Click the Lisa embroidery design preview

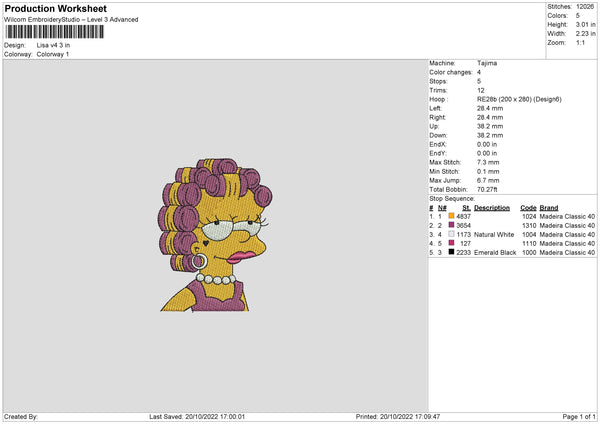(215, 235)
